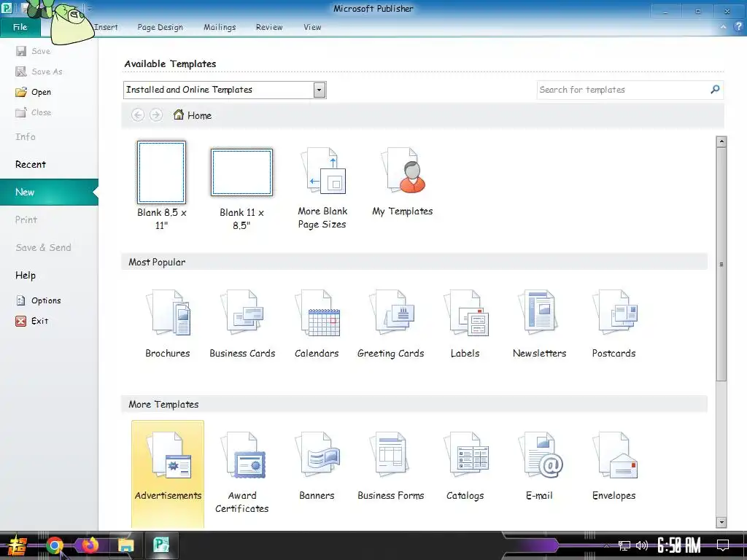Click Open in the File menu

tap(34, 92)
